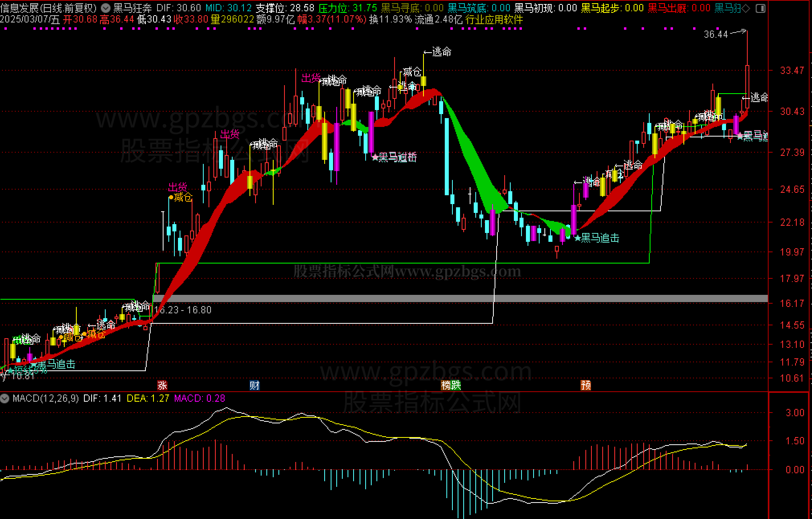Image resolution: width=812 pixels, height=519 pixels.
Task: Click the 黑马追击 star signal near 27.39
Action: tap(395, 157)
